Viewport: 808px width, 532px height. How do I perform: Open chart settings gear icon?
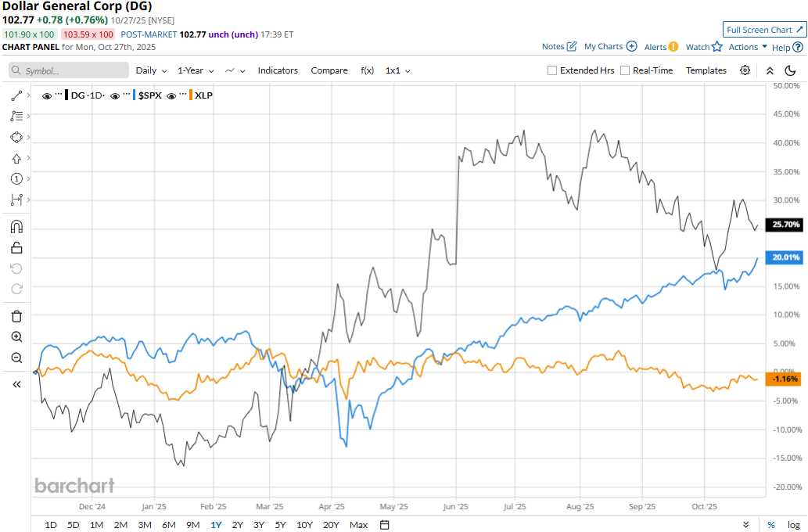(x=745, y=70)
